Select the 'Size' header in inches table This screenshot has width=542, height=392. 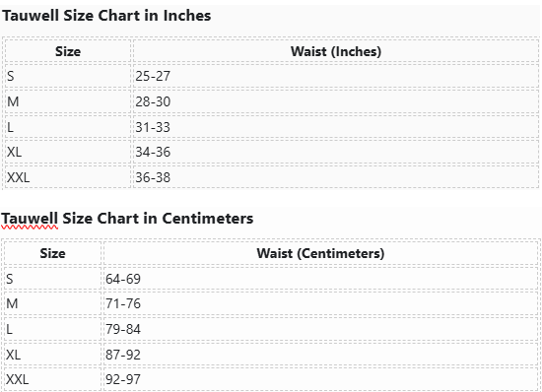pyautogui.click(x=68, y=51)
